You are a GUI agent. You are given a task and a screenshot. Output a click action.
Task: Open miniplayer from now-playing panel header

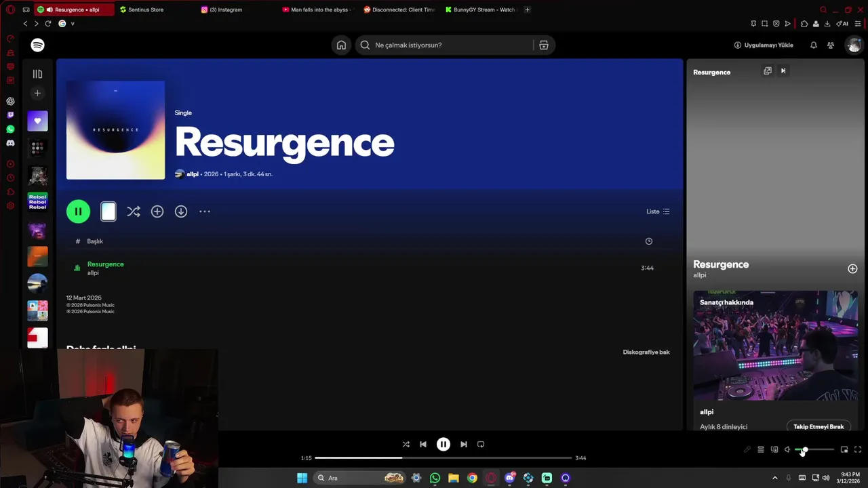[768, 70]
